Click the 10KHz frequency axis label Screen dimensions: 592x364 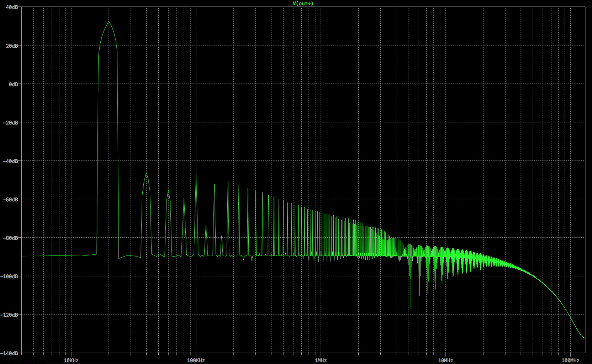[71, 360]
